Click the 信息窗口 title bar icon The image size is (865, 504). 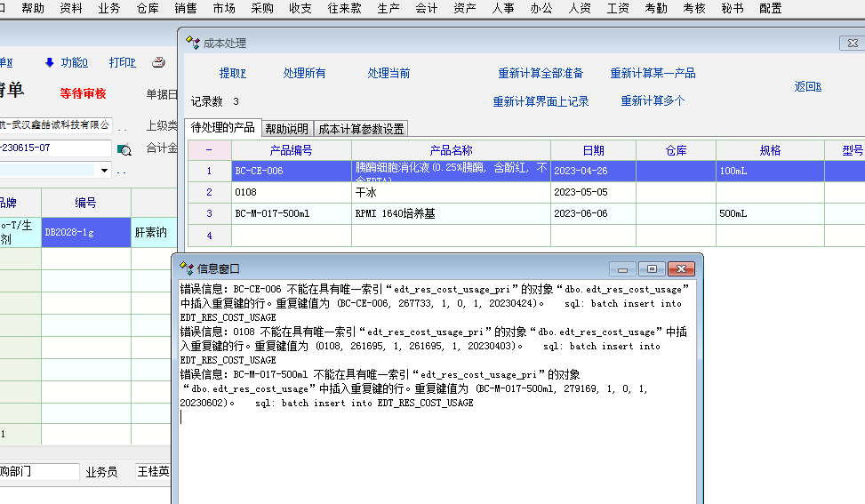click(x=187, y=268)
